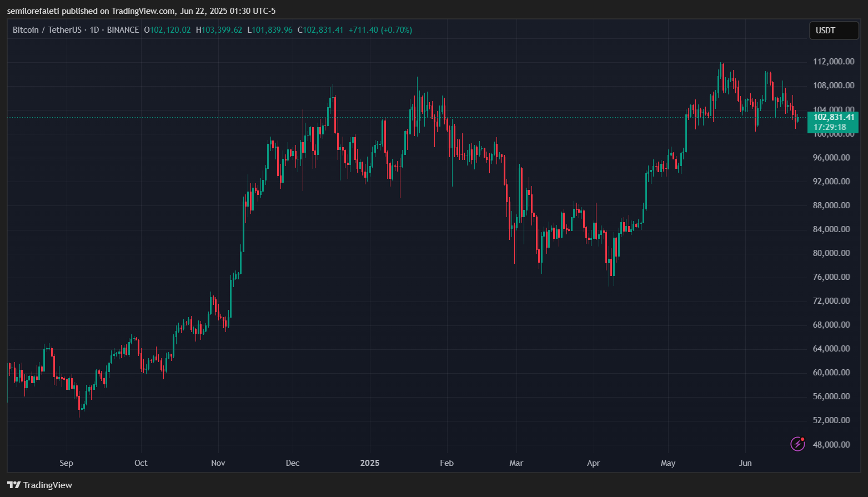Viewport: 868px width, 497px height.
Task: Select the 1D interval label in legend
Action: pos(94,30)
